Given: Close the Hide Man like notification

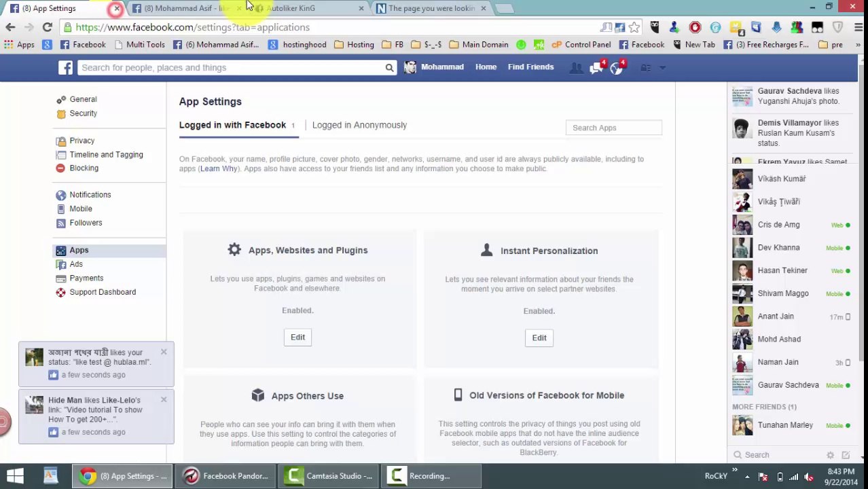Looking at the screenshot, I should [x=164, y=399].
